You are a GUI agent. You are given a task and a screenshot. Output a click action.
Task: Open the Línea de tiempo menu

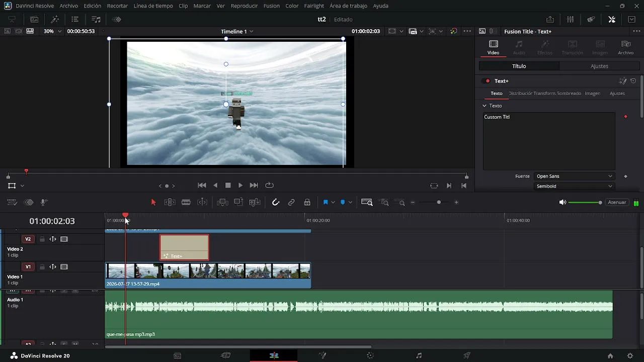pyautogui.click(x=153, y=6)
